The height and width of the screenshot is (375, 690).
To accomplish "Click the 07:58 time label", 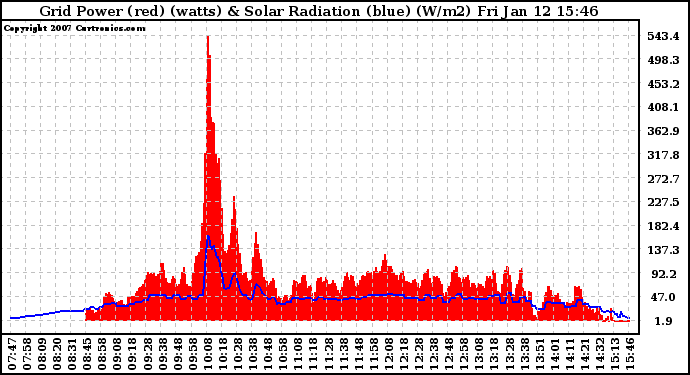I will 27,354.
